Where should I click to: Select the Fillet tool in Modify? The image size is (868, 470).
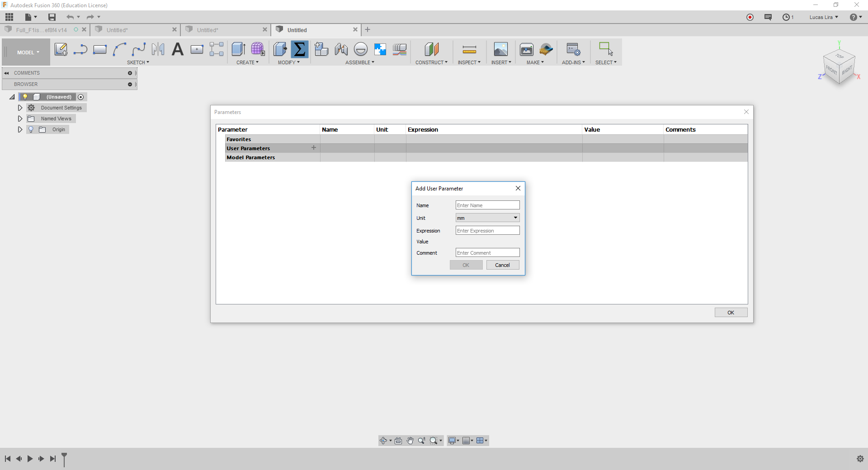tap(280, 50)
